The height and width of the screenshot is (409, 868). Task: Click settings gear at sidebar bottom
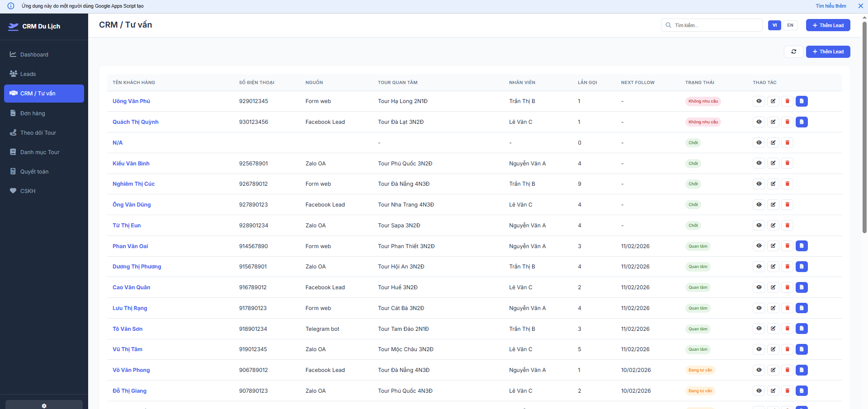pos(44,405)
